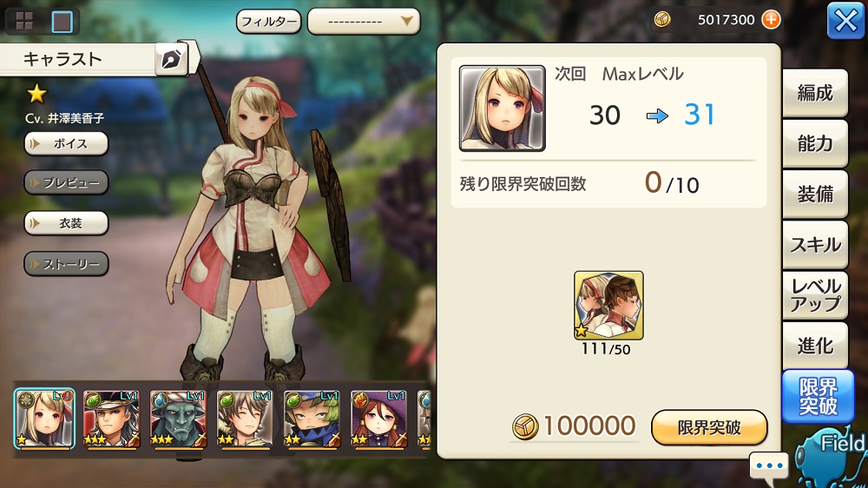Open the レベルアップ level up tab
Image resolution: width=868 pixels, height=488 pixels.
815,294
